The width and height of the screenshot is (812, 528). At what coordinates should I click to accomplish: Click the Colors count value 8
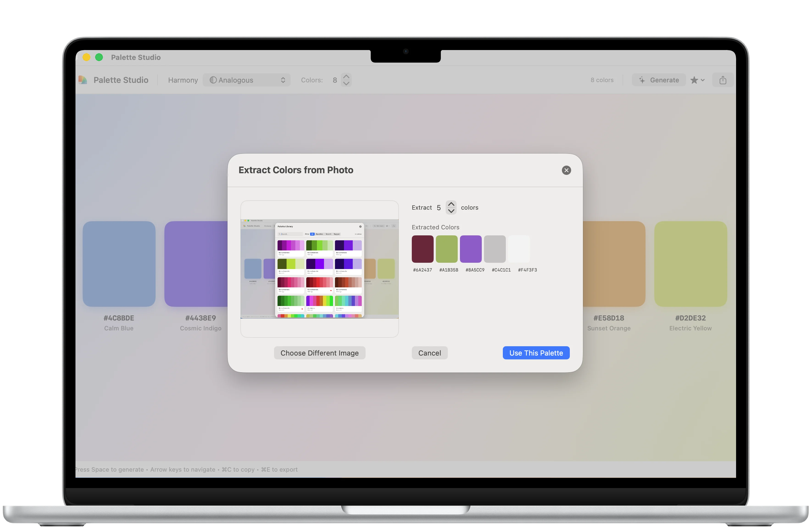(x=335, y=80)
